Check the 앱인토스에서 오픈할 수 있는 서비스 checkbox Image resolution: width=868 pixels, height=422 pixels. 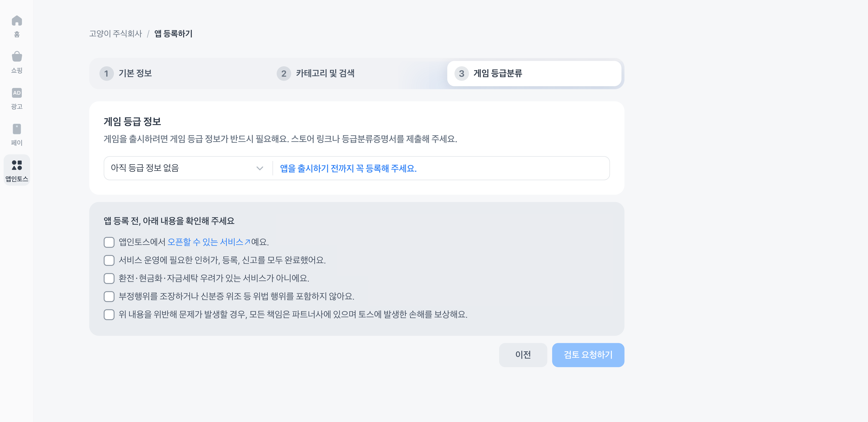click(109, 242)
